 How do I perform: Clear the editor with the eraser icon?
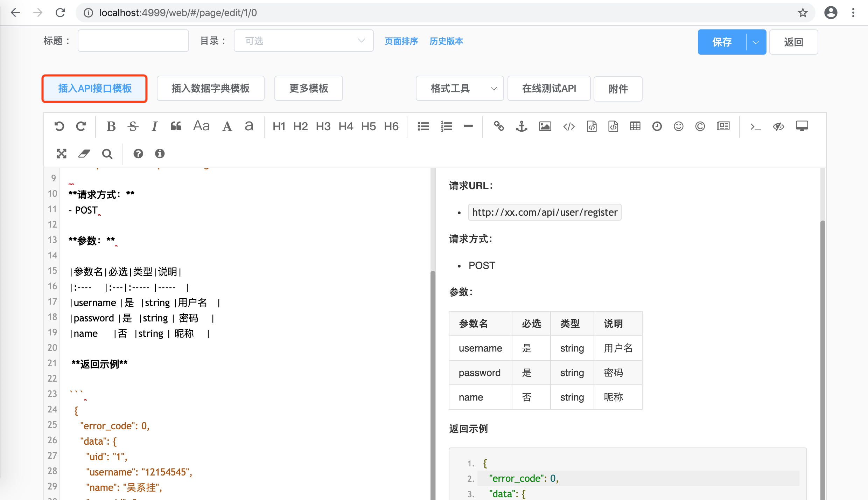[84, 153]
